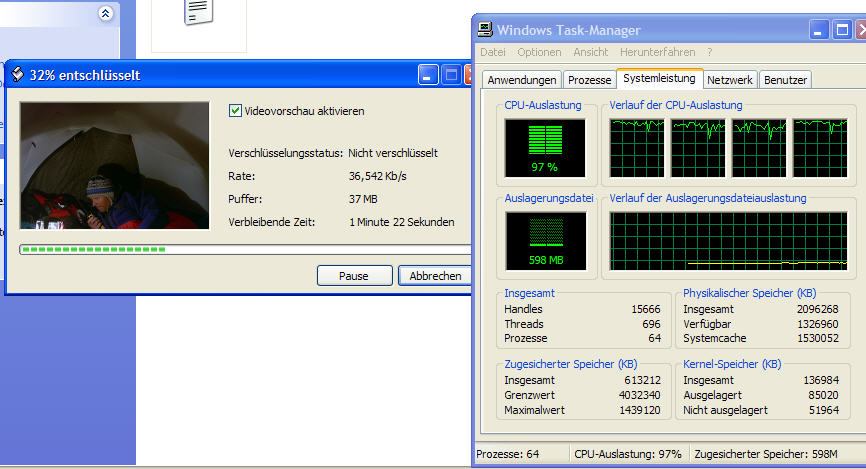Maximize the Task-Manager window

point(842,30)
